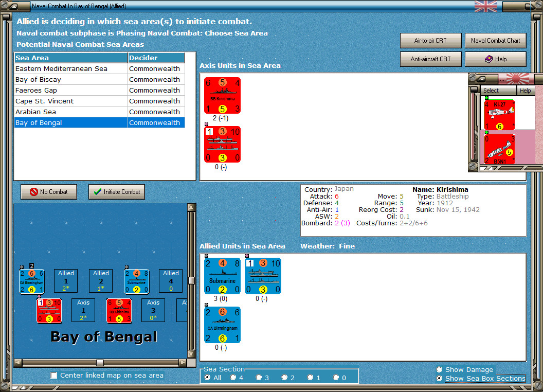This screenshot has height=392, width=543.
Task: Click the Japanese flag in small window title
Action: point(518,79)
